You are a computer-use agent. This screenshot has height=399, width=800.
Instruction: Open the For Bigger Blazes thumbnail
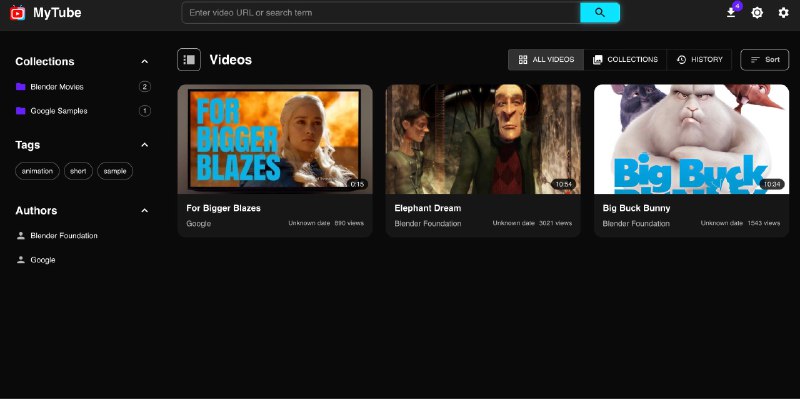(x=275, y=139)
